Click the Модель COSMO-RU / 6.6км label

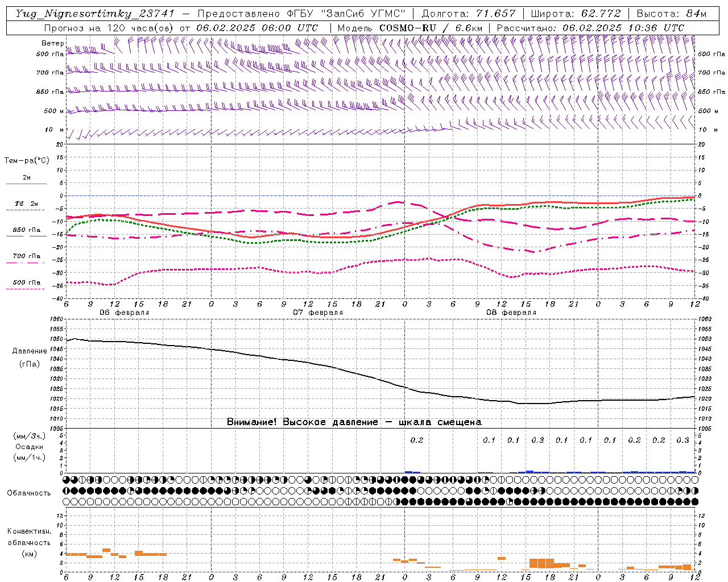pos(410,28)
